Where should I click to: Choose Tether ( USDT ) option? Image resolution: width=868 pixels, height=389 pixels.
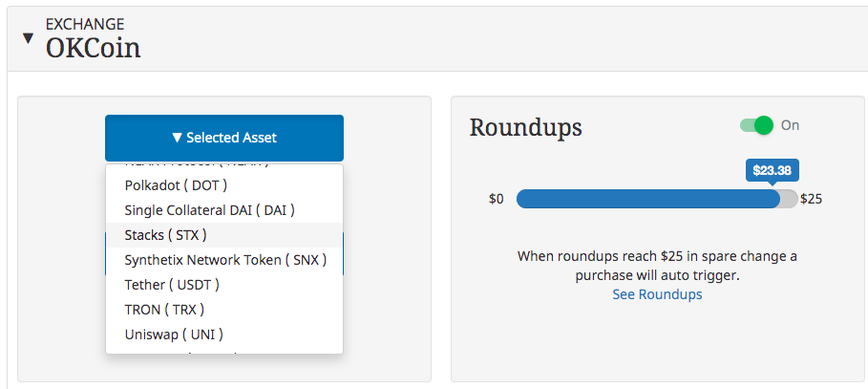[x=224, y=285]
